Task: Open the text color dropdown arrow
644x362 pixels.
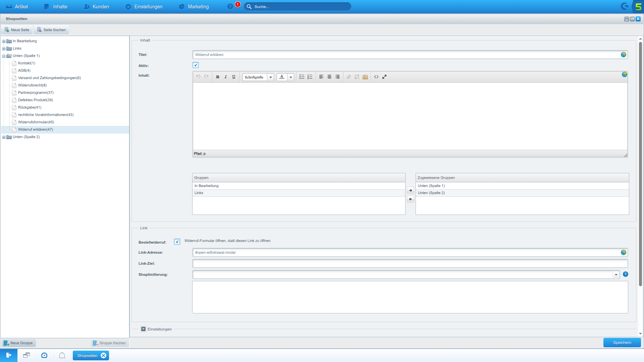Action: 291,77
